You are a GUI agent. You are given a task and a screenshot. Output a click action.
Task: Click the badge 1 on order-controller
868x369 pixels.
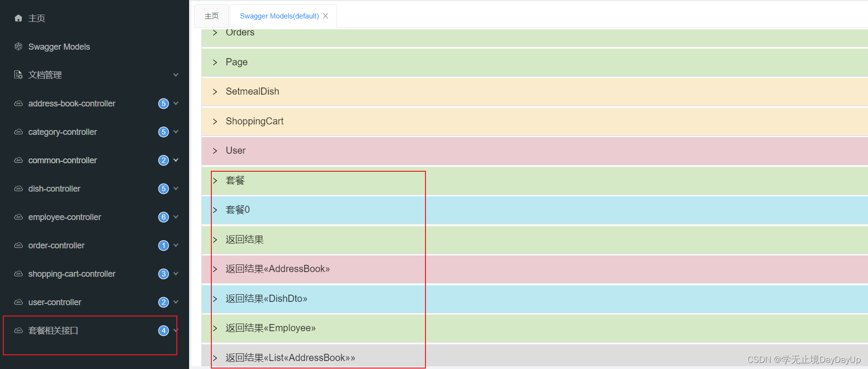click(164, 246)
